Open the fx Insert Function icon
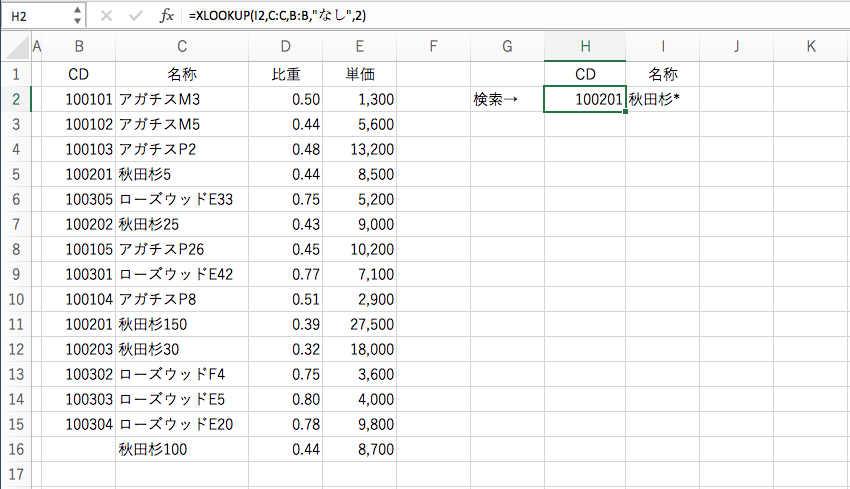Viewport: 850px width, 489px height. 166,16
